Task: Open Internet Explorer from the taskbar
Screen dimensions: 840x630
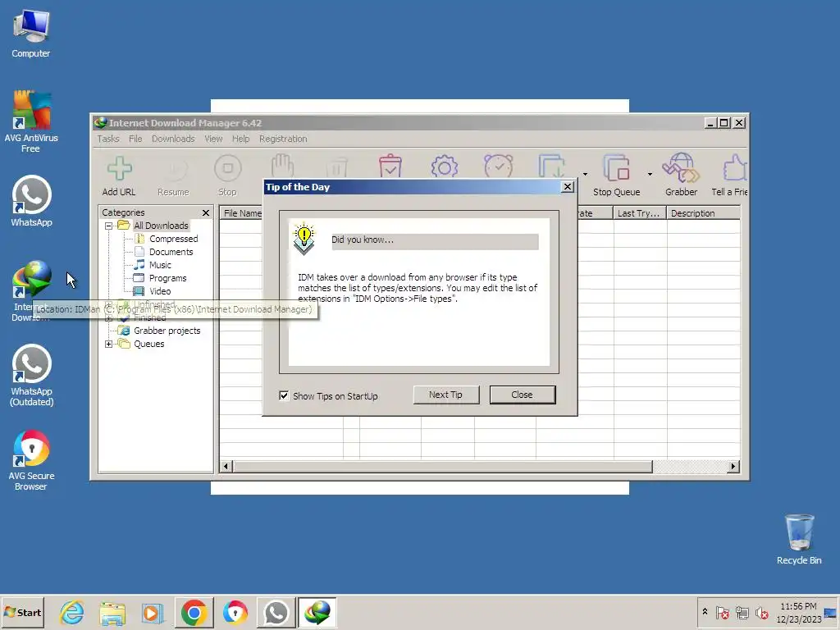Action: coord(72,612)
